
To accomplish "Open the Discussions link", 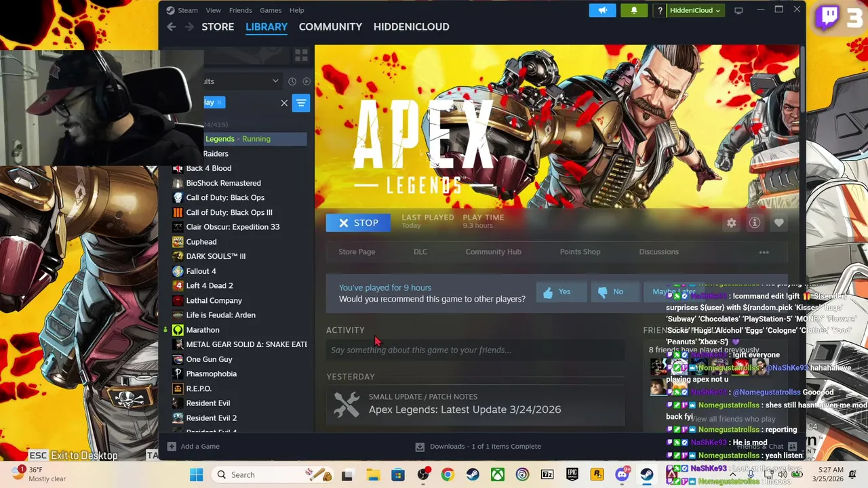I will pos(658,252).
